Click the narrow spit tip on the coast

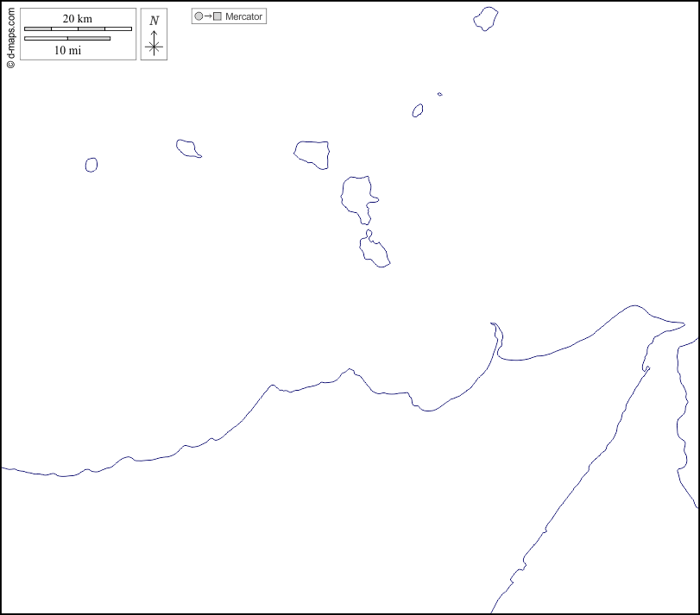493,325
